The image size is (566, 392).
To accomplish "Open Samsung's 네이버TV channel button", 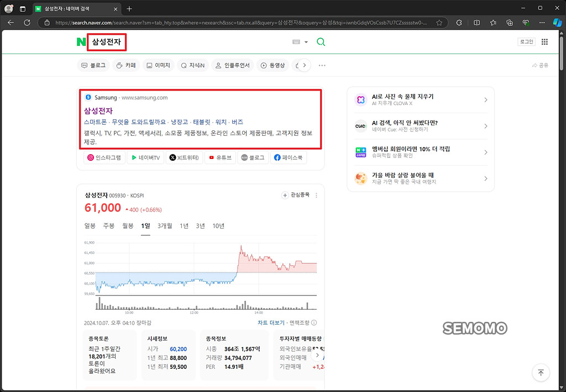I will coord(145,157).
